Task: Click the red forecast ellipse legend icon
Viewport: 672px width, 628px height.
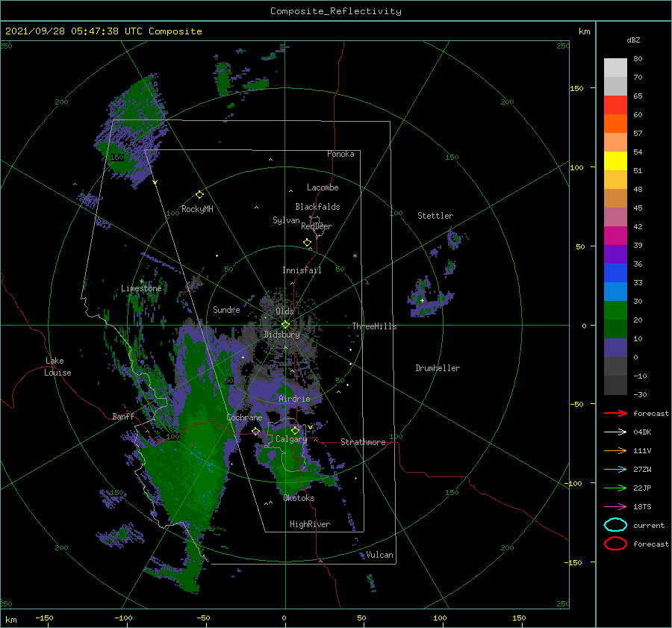Action: tap(615, 544)
